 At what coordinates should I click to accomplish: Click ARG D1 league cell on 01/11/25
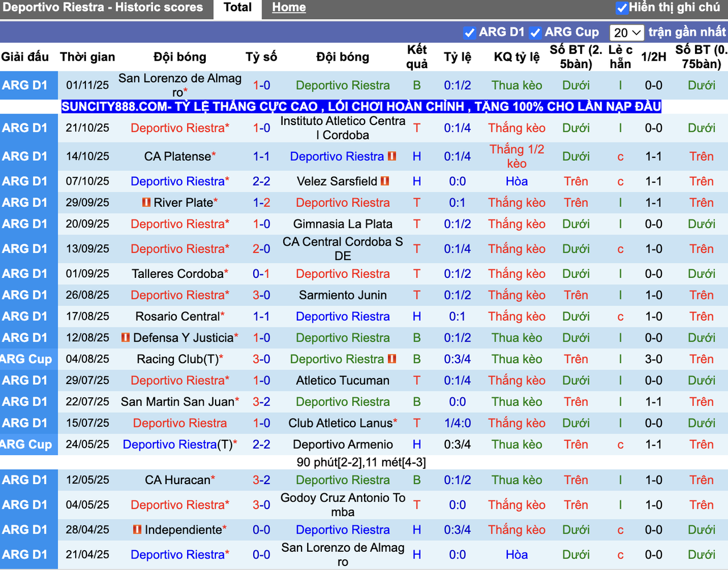[29, 85]
